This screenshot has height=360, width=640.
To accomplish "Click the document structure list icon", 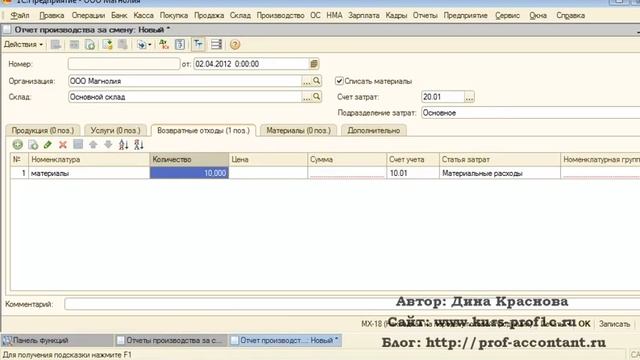I will click(x=216, y=44).
